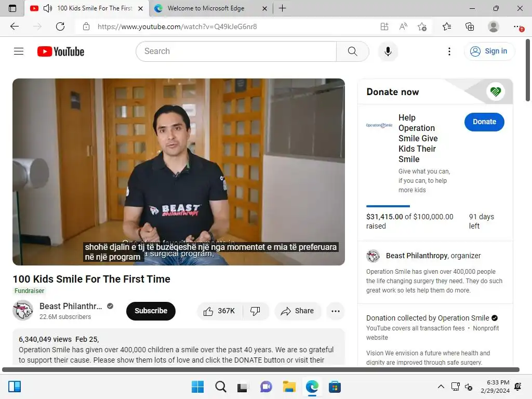Open Task View on taskbar
This screenshot has height=399, width=532.
pos(242,387)
